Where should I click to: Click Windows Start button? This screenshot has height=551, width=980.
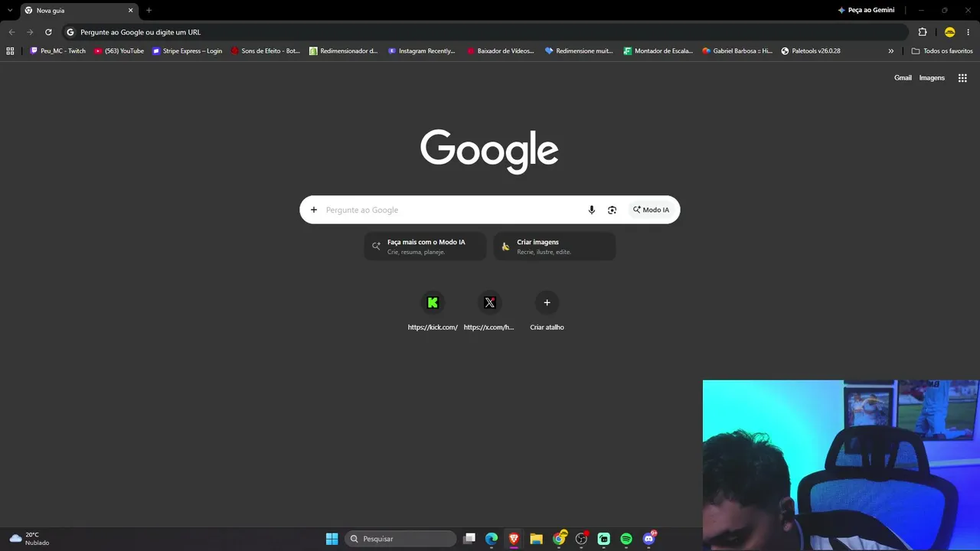332,539
